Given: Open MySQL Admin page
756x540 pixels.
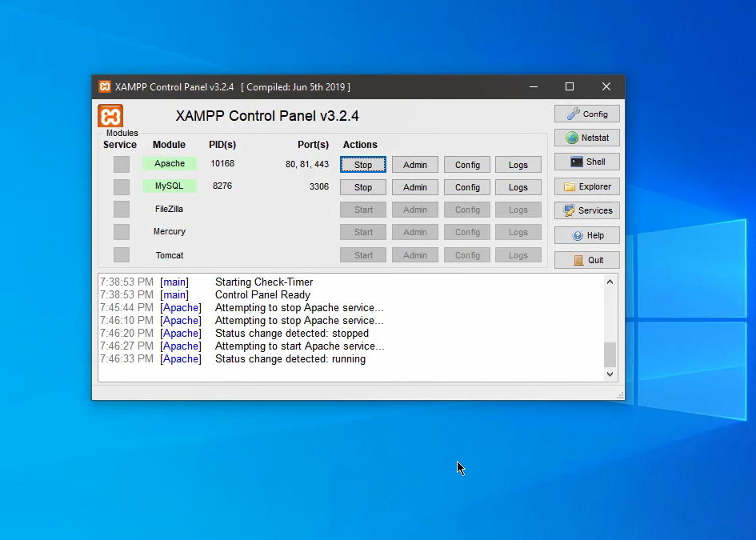Looking at the screenshot, I should [415, 187].
